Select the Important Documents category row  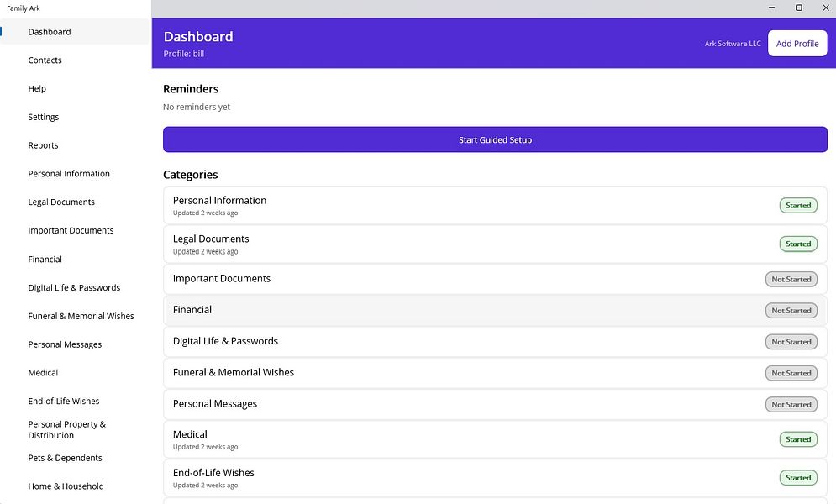click(495, 279)
